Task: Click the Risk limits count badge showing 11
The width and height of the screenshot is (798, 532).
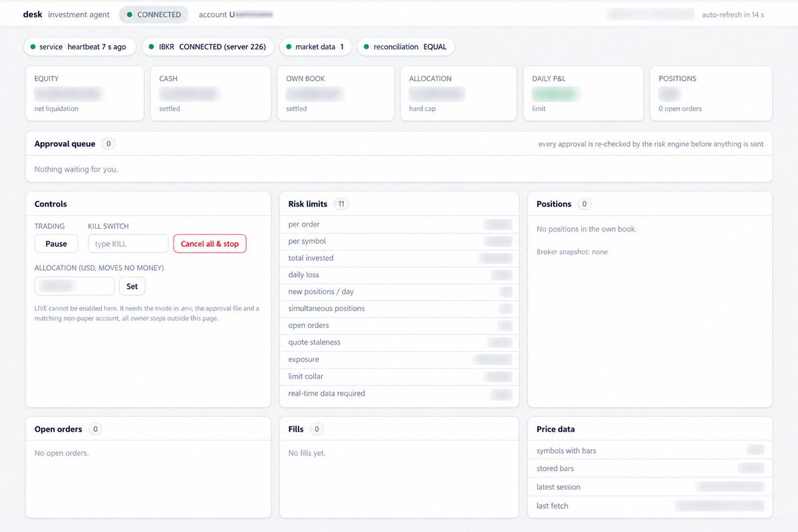Action: tap(341, 204)
